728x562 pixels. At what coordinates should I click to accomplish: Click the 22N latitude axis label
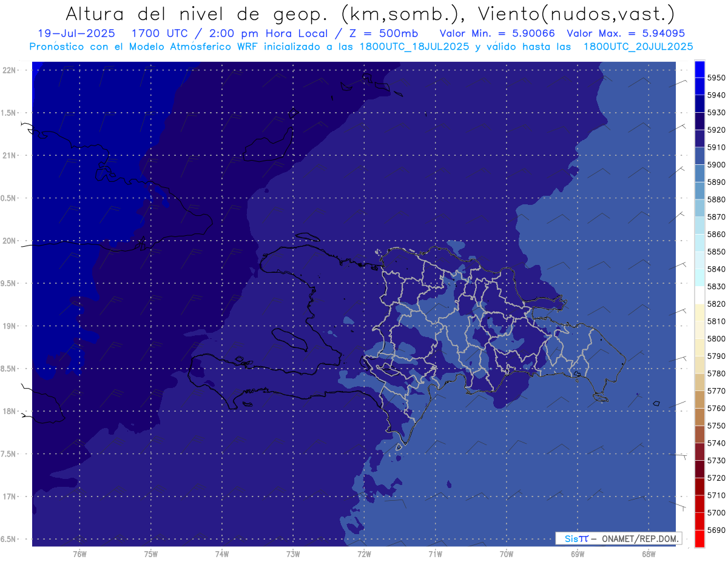coord(10,70)
